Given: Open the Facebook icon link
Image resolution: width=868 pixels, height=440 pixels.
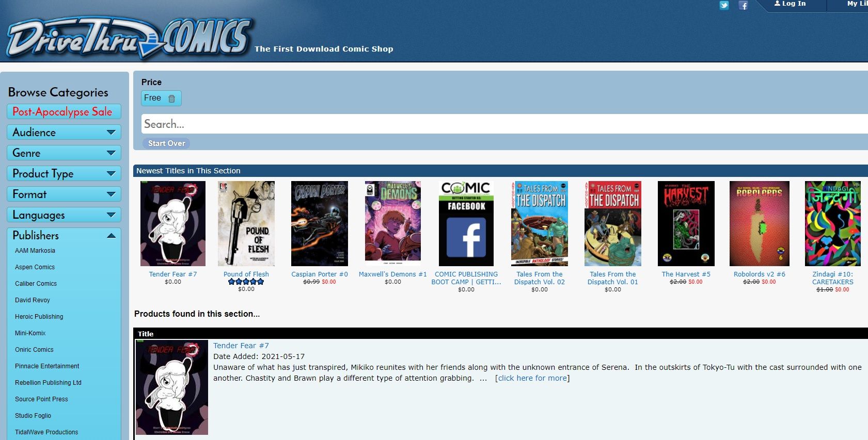Looking at the screenshot, I should 743,6.
